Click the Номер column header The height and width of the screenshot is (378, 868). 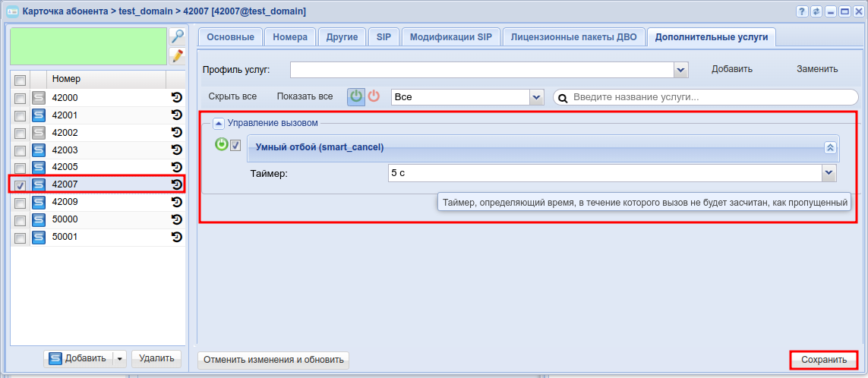pos(106,79)
